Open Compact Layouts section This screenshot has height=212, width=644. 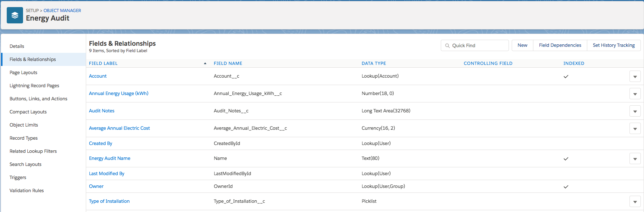pyautogui.click(x=28, y=112)
